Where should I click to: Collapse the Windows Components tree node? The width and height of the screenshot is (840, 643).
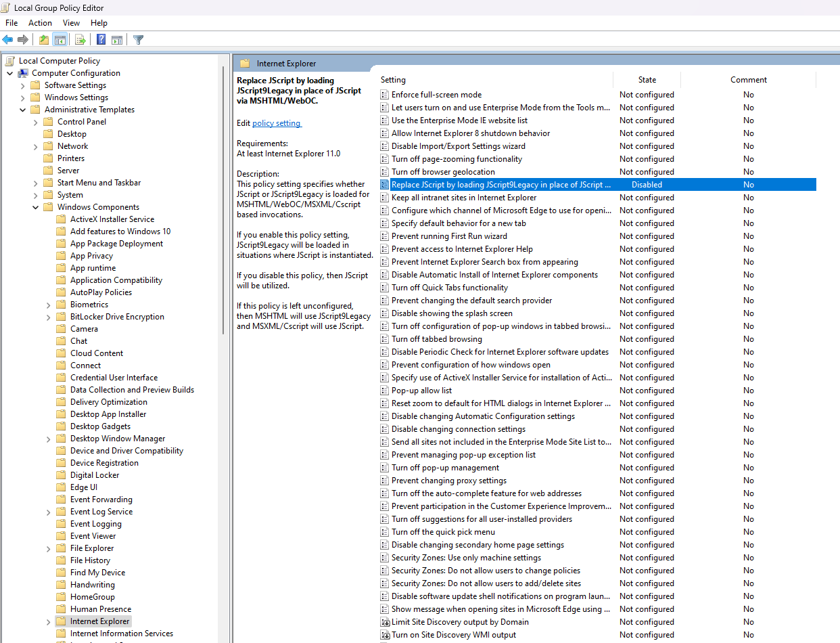[x=35, y=206]
